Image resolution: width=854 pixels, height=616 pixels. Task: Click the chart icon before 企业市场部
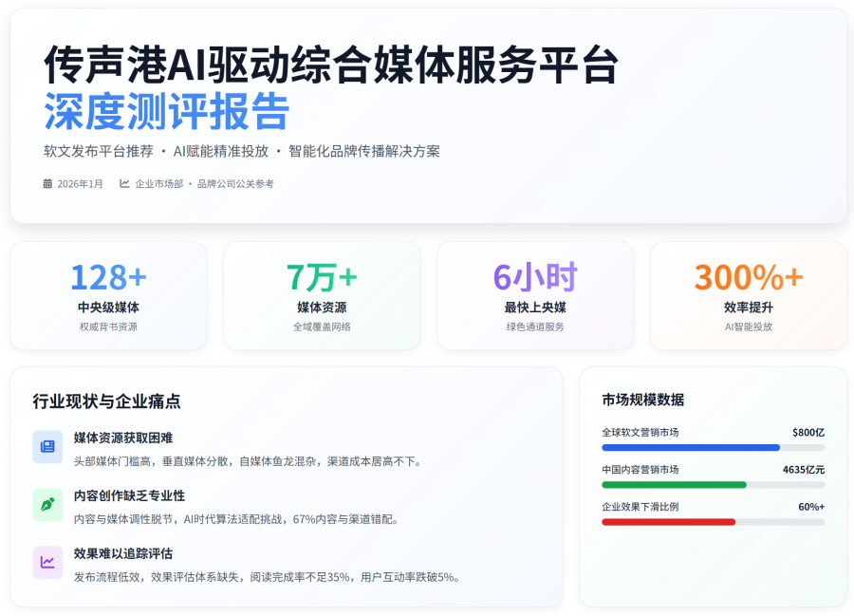tap(124, 184)
